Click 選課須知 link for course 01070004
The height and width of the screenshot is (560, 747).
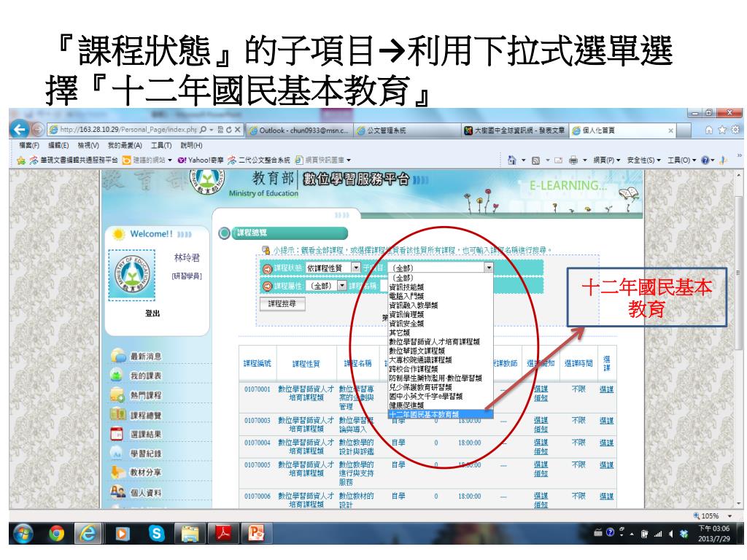tap(541, 447)
